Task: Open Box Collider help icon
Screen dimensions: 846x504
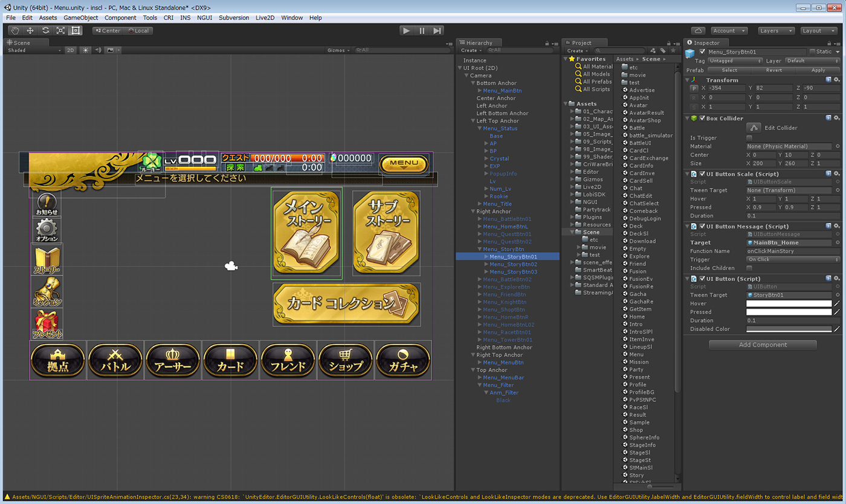Action: pos(828,118)
